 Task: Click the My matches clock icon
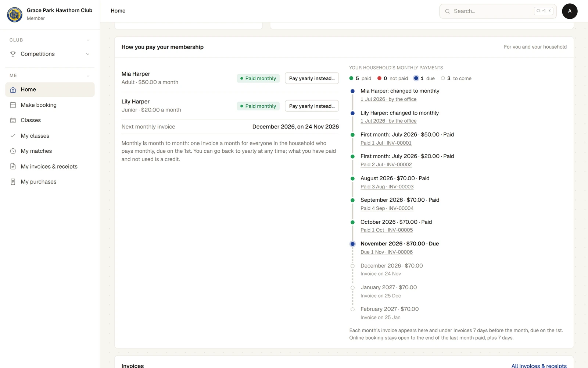[x=13, y=151]
